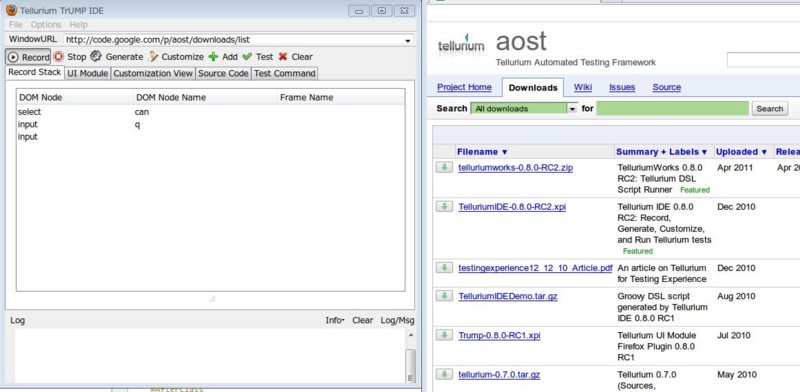Switch to the UI Module tab
Viewport: 800px width, 392px height.
tap(87, 74)
